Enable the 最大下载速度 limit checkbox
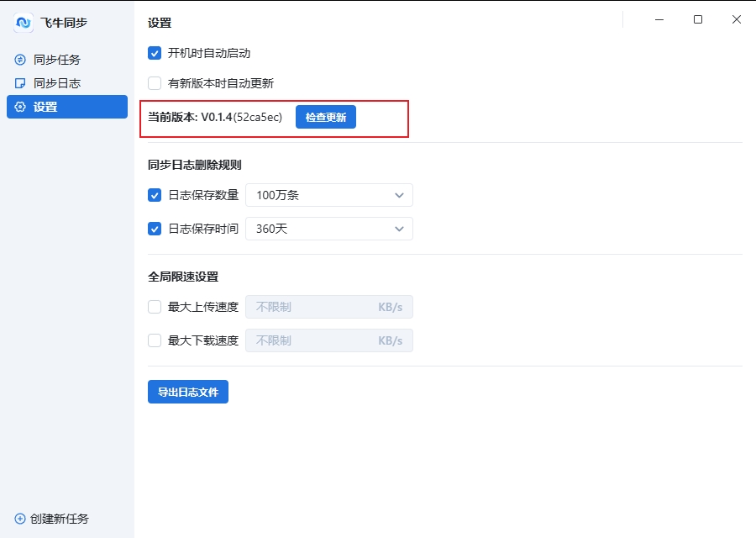Image resolution: width=756 pixels, height=538 pixels. pos(155,340)
